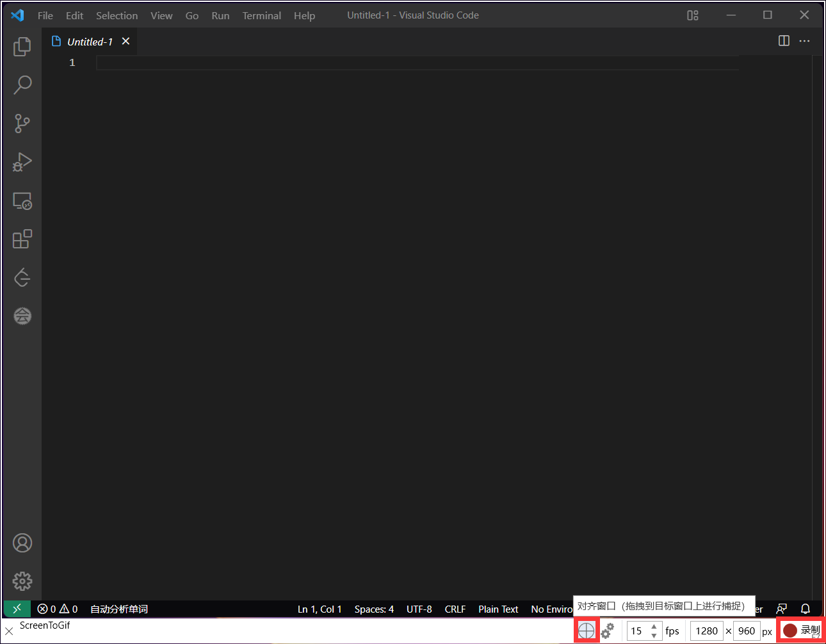Open a remote window via green status icon
Image resolution: width=826 pixels, height=644 pixels.
click(x=17, y=609)
